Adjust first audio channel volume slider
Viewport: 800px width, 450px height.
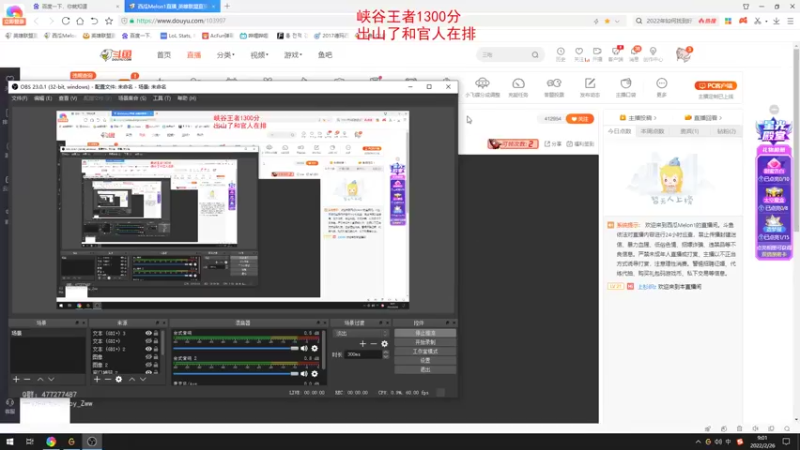236,348
